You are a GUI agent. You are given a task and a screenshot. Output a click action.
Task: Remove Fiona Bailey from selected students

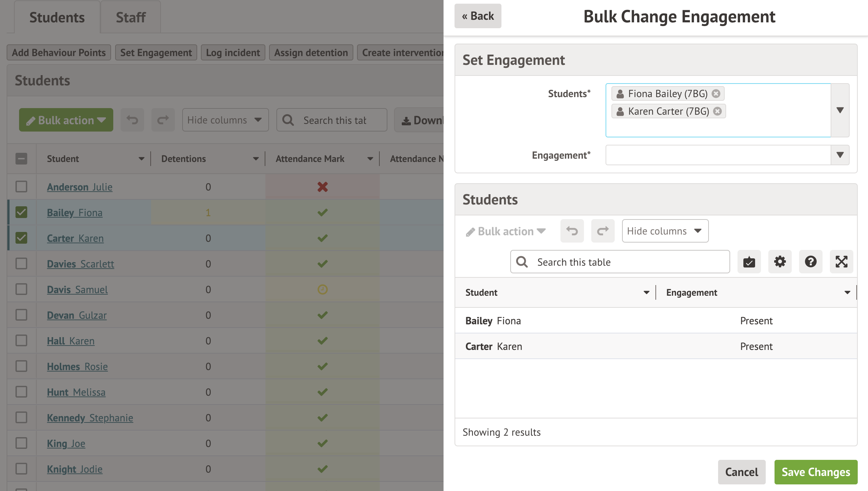coord(716,94)
